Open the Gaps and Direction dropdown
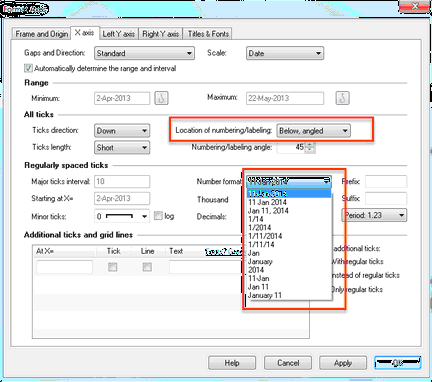The image size is (432, 382). coord(144,53)
